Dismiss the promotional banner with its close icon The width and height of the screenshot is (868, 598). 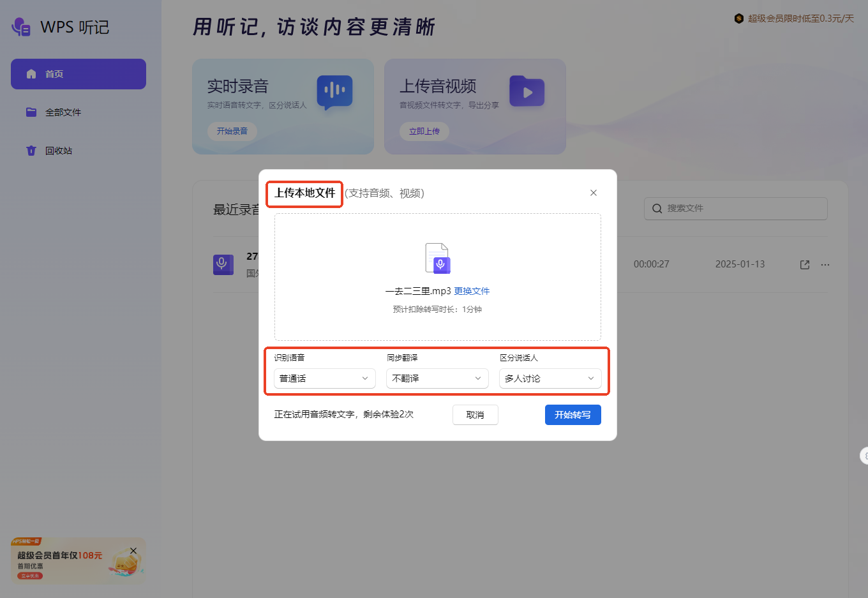133,549
